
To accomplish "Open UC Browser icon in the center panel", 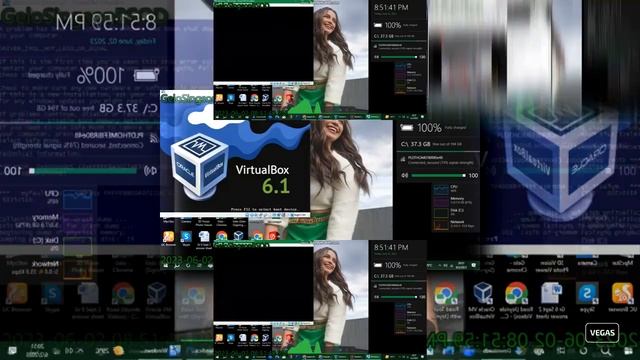I will tap(168, 236).
